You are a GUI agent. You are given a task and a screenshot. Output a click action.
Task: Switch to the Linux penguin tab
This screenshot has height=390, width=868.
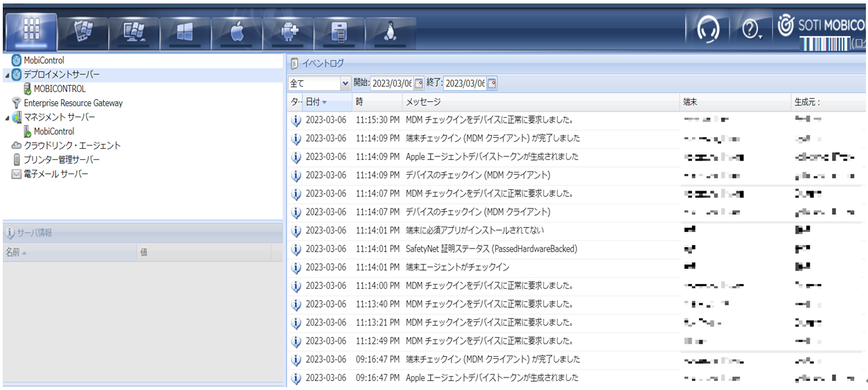(x=390, y=32)
